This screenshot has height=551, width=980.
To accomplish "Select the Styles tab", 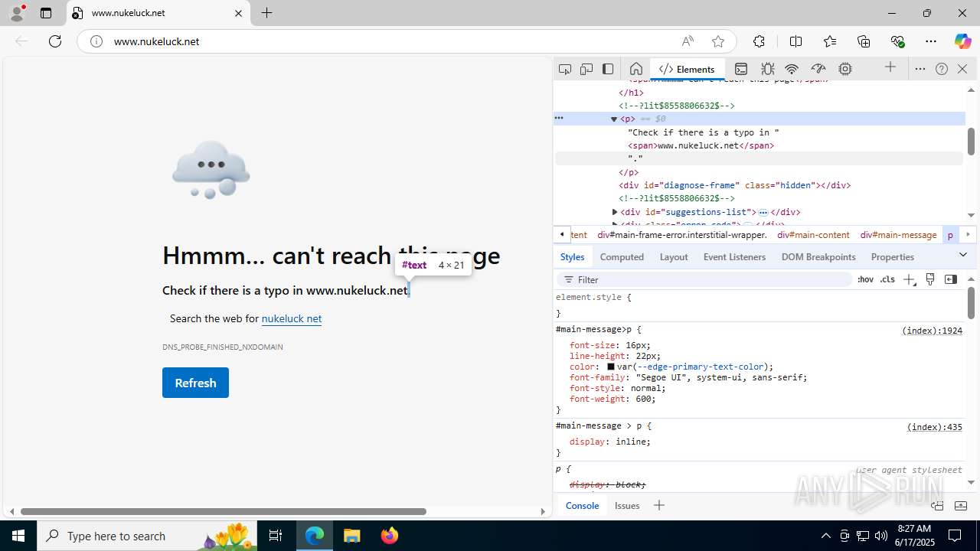I will coord(572,257).
